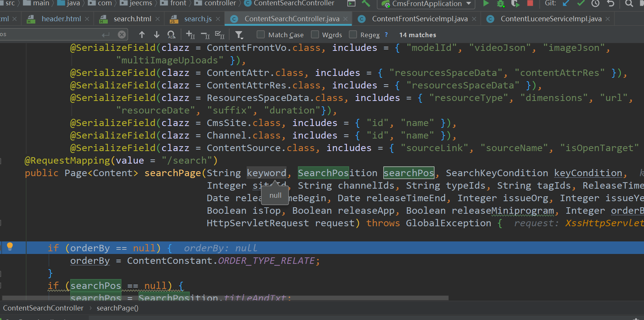Click the searchPage() breadcrumb item
The height and width of the screenshot is (320, 644).
117,308
